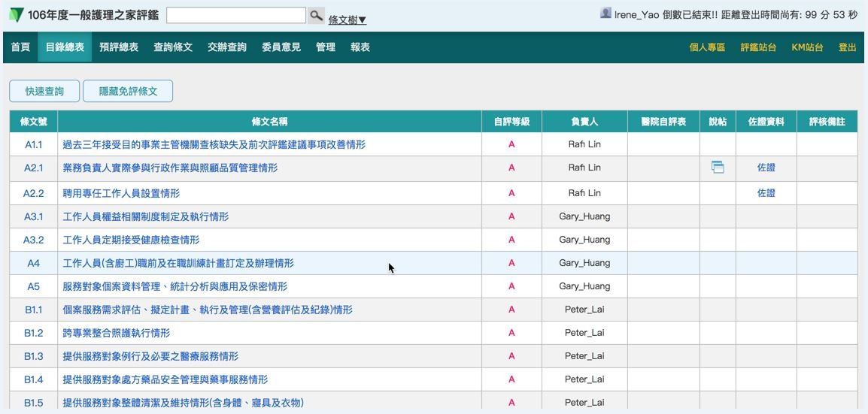Switch to 評鑑站台
This screenshot has width=868, height=414.
(x=758, y=47)
